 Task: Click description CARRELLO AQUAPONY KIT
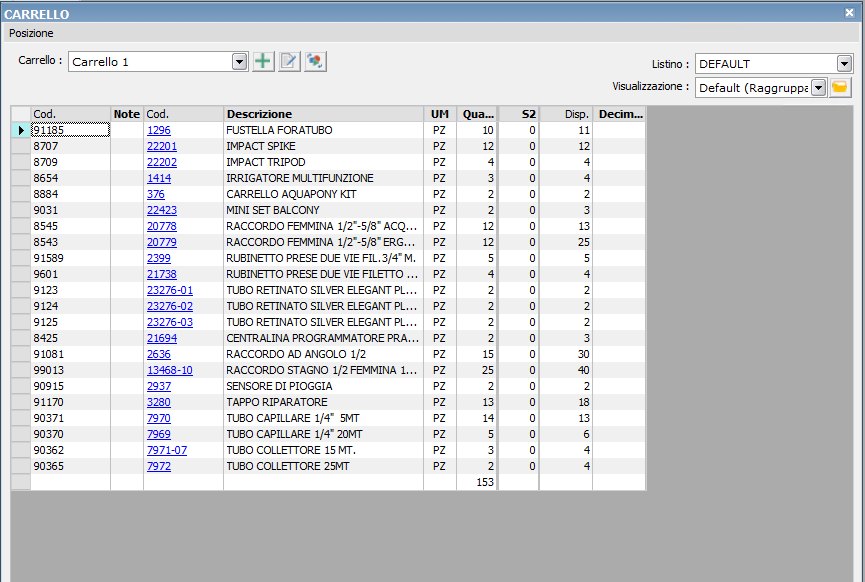pos(291,194)
